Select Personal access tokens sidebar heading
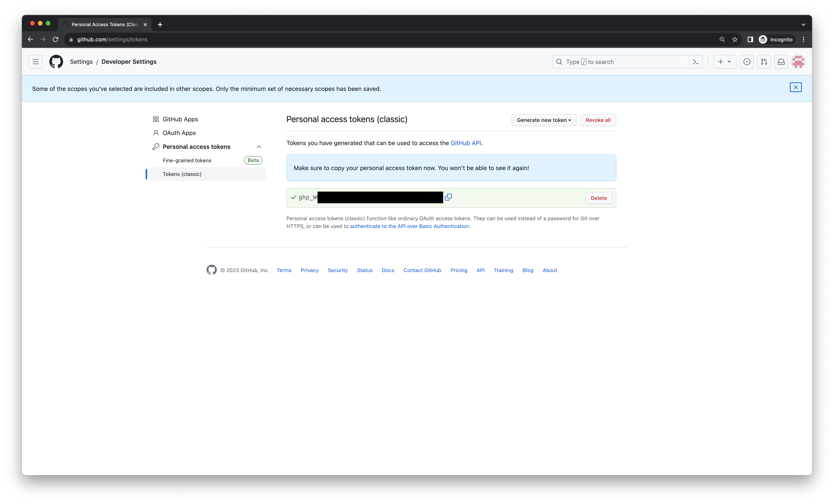The width and height of the screenshot is (834, 504). [196, 146]
